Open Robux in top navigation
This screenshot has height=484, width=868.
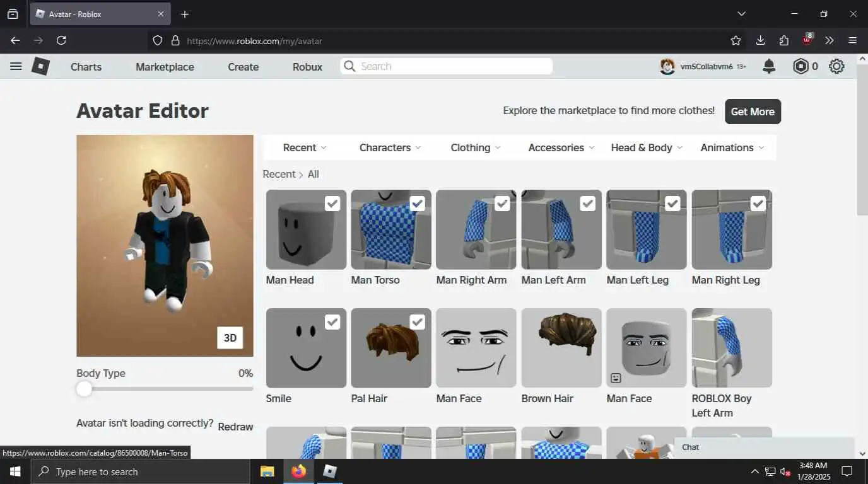click(x=307, y=67)
